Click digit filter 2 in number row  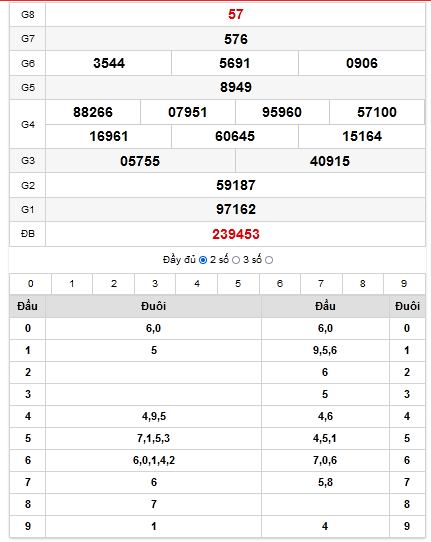coord(114,284)
